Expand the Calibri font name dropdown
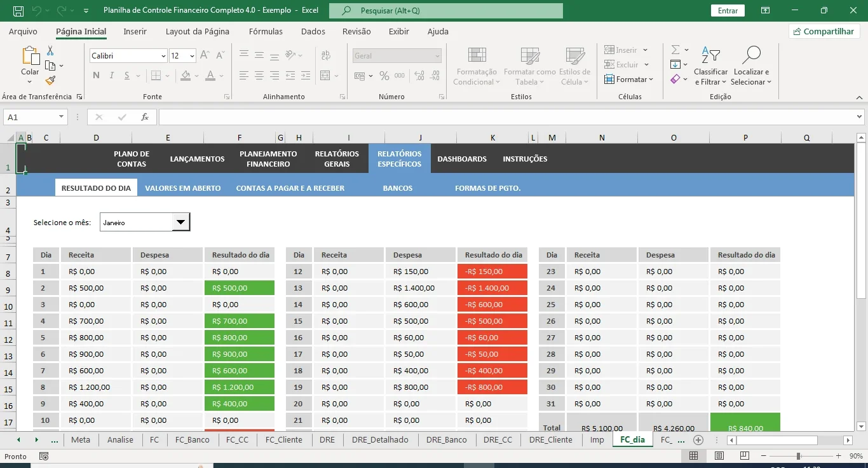868x468 pixels. [x=163, y=56]
